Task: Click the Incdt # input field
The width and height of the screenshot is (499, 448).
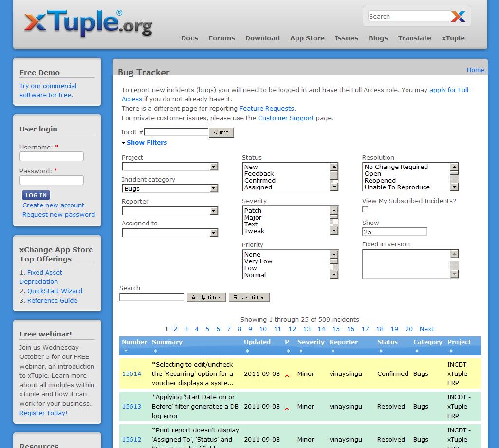Action: 176,132
